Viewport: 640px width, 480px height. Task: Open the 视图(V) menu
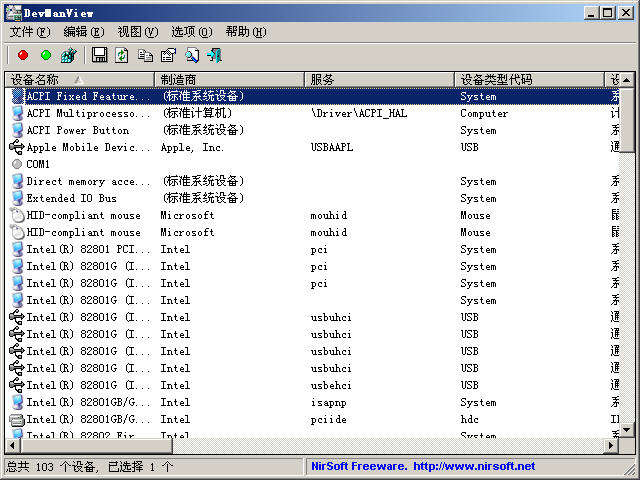tap(137, 32)
